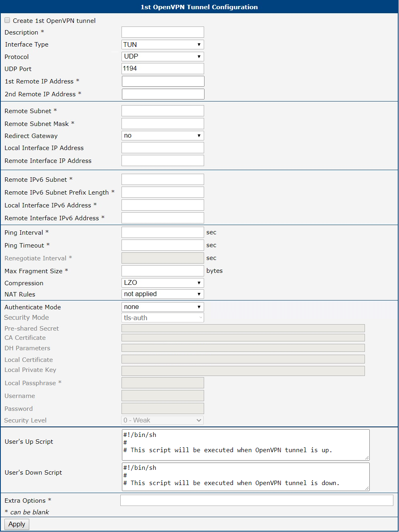399x532 pixels.
Task: Click the Username field
Action: [163, 396]
